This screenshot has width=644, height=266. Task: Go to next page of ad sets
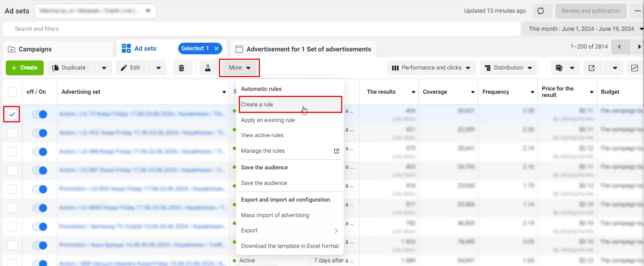click(639, 47)
